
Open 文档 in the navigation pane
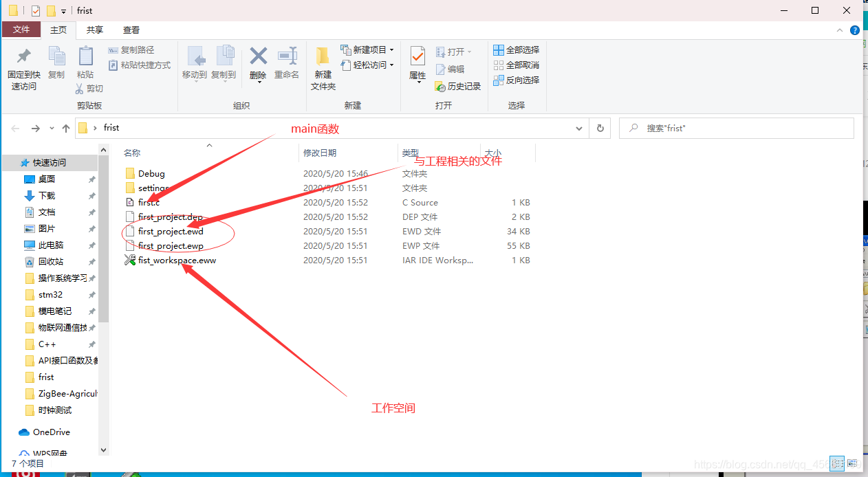click(47, 212)
